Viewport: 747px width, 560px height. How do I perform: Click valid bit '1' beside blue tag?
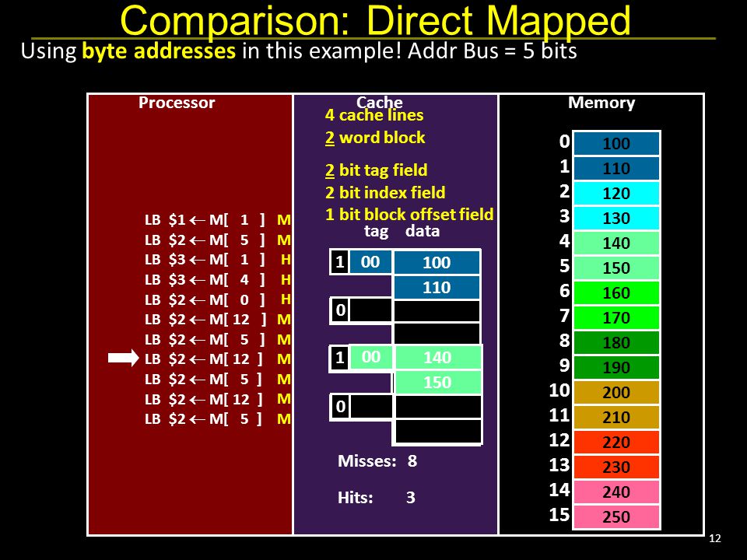[340, 262]
